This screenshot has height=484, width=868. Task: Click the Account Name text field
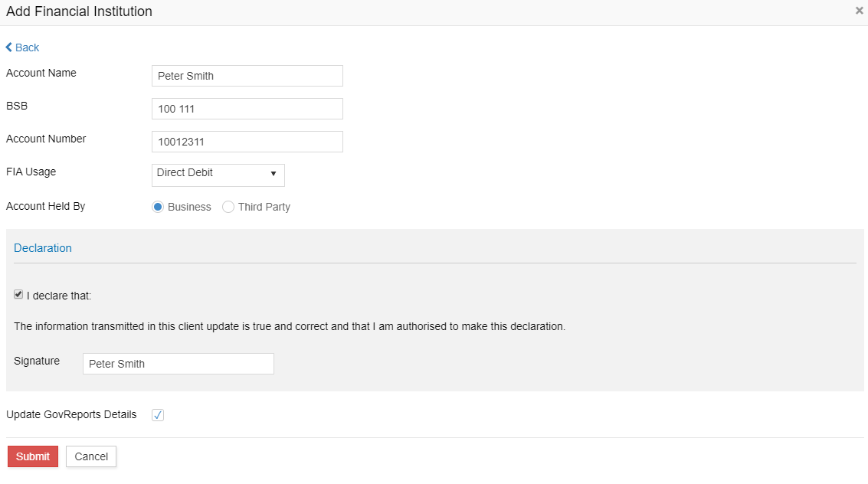(x=247, y=76)
